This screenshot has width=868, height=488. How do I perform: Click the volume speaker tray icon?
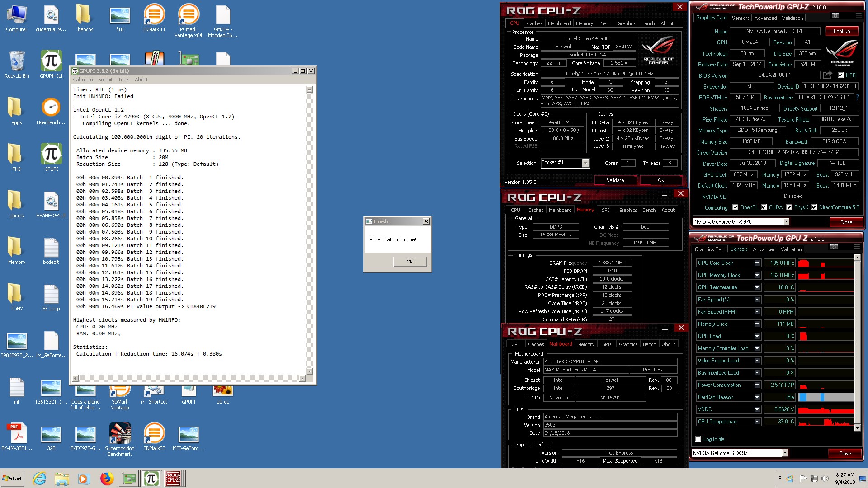[x=825, y=479]
